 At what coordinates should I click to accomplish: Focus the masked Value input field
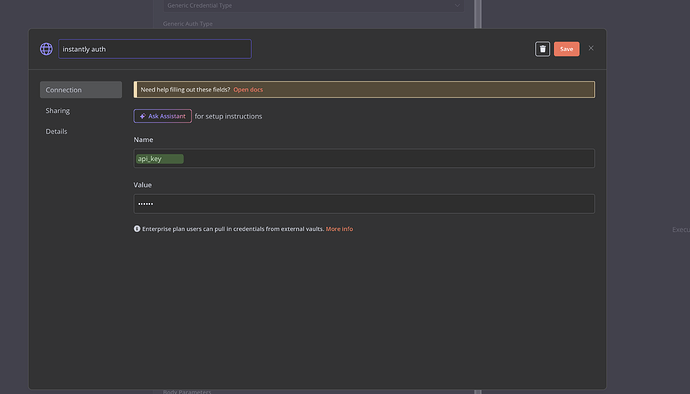click(364, 204)
